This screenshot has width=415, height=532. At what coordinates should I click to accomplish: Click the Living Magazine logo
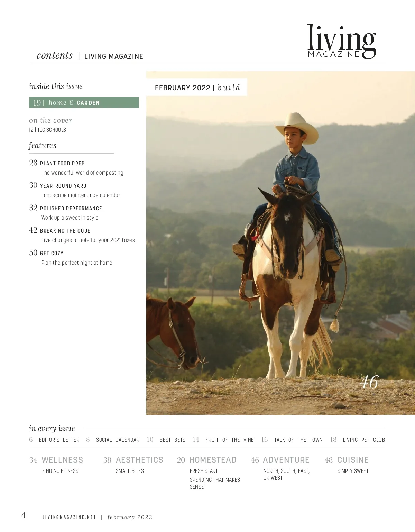[x=341, y=42]
